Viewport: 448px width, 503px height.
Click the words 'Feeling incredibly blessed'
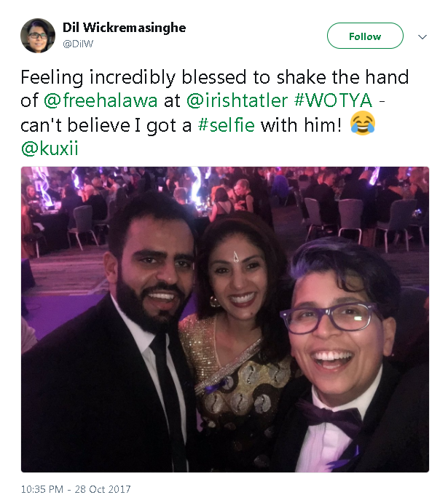point(117,77)
